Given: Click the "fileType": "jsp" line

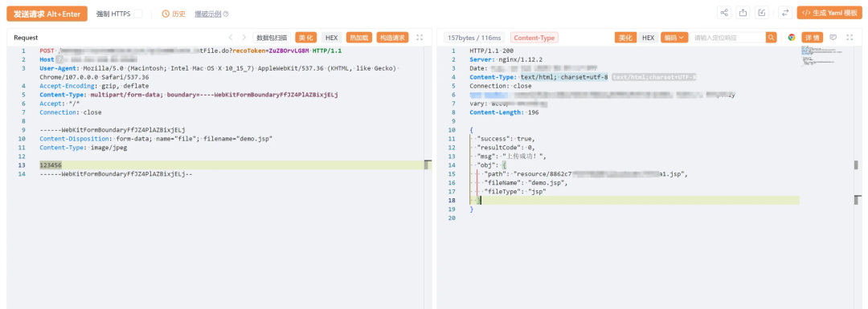Looking at the screenshot, I should [x=515, y=192].
